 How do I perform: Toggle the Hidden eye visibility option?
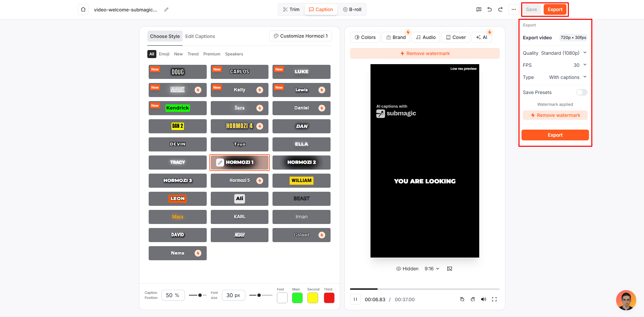407,269
